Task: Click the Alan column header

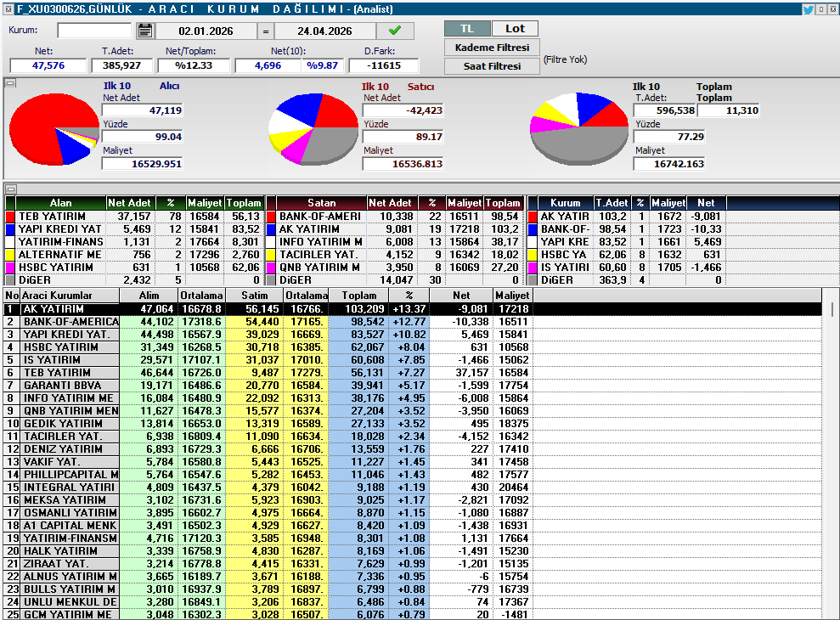Action: coord(60,203)
